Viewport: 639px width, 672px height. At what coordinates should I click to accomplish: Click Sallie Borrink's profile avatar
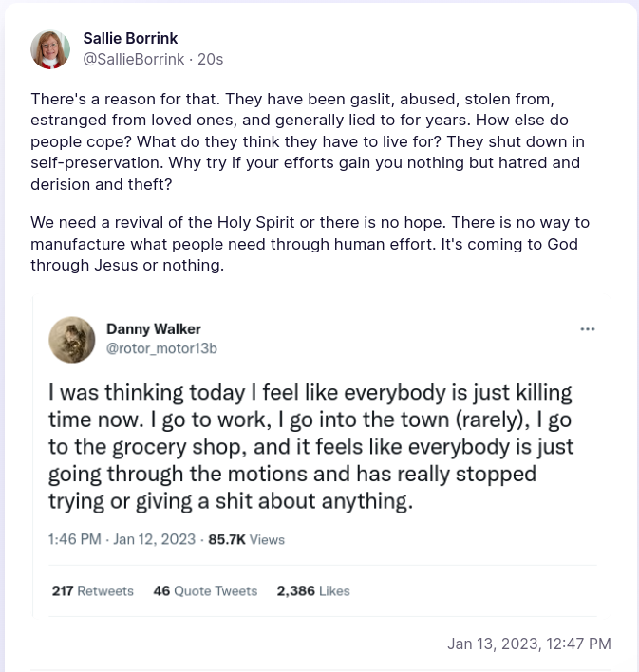tap(50, 49)
